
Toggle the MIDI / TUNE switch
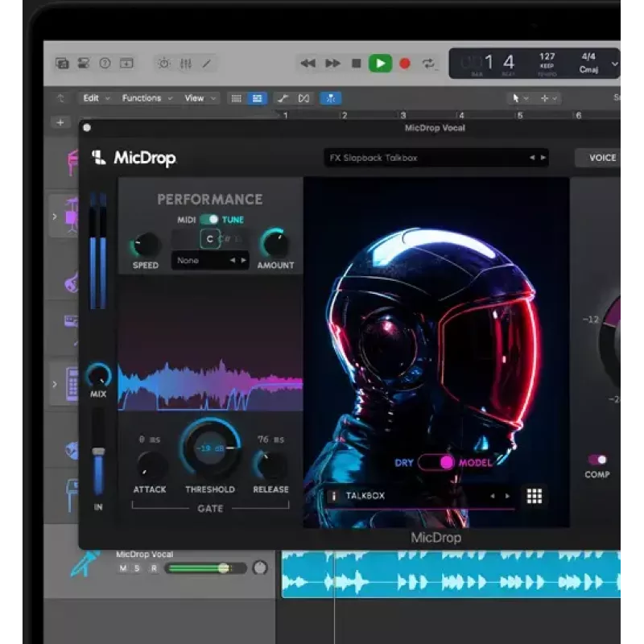(209, 219)
